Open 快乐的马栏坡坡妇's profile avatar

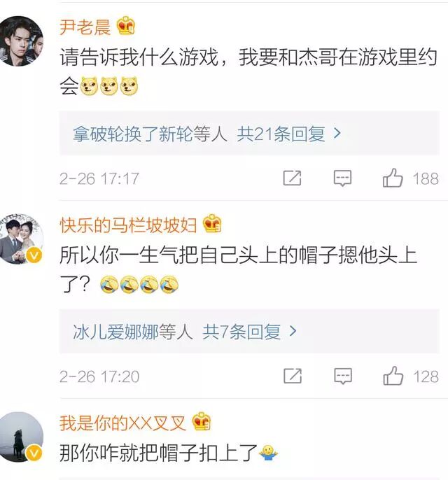(x=21, y=239)
